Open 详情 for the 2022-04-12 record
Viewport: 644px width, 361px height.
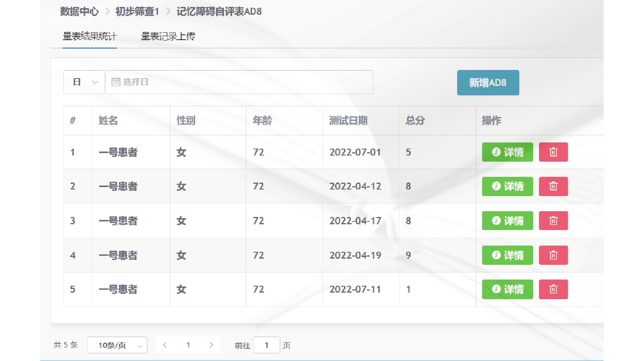507,186
